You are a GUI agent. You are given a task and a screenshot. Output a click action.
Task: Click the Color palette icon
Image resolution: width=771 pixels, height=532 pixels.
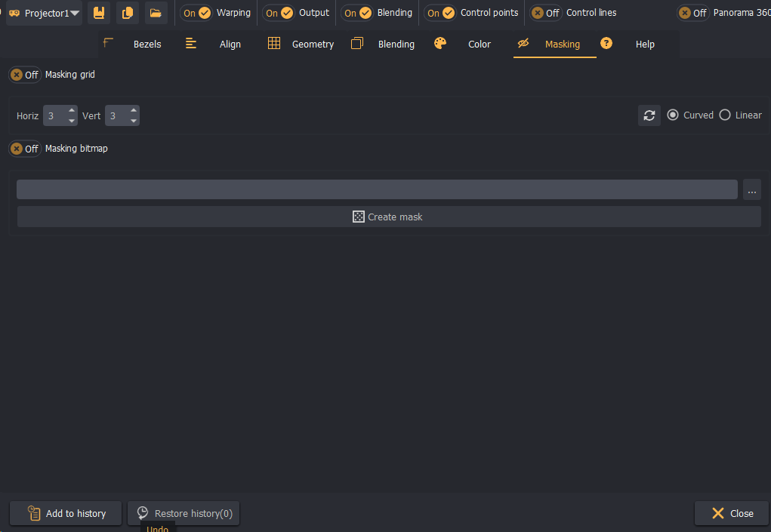440,43
